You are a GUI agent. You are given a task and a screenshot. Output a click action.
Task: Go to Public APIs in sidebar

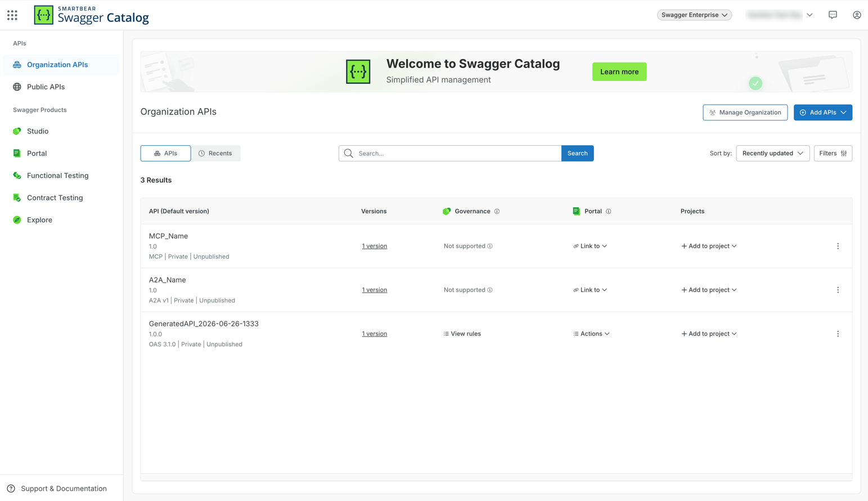[x=61, y=87]
